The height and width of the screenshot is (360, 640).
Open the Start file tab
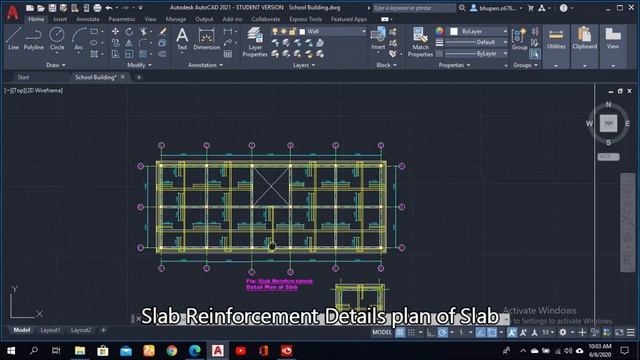pos(23,77)
